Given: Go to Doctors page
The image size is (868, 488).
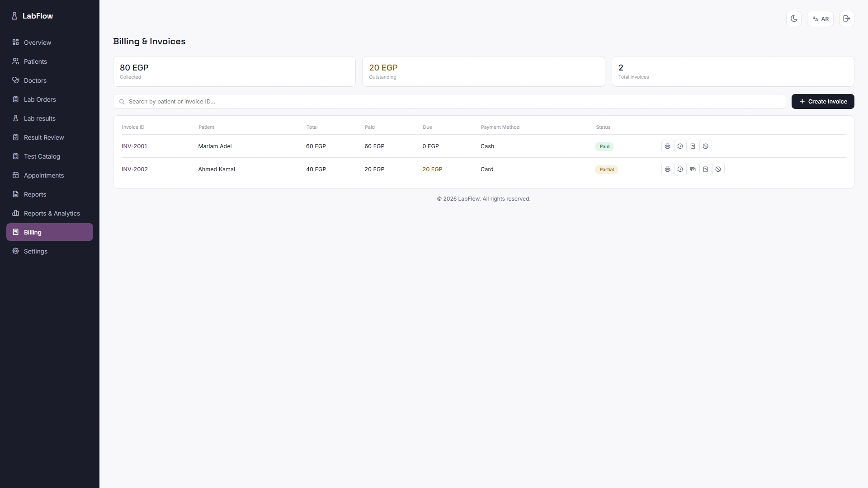Looking at the screenshot, I should [50, 80].
